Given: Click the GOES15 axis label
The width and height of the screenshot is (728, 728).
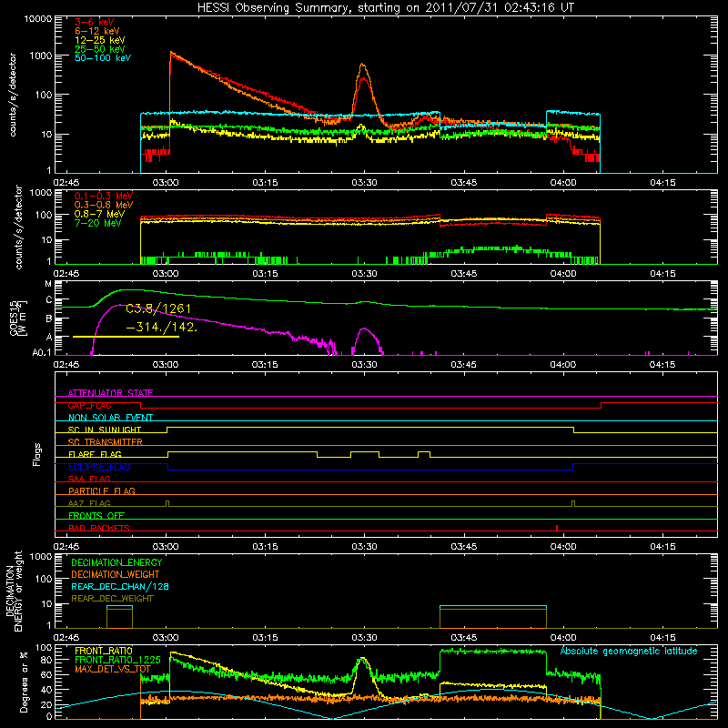Looking at the screenshot, I should 15,318.
